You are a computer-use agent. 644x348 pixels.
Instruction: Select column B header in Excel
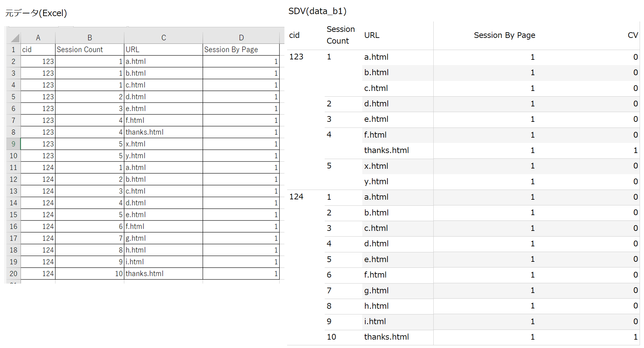coord(90,38)
